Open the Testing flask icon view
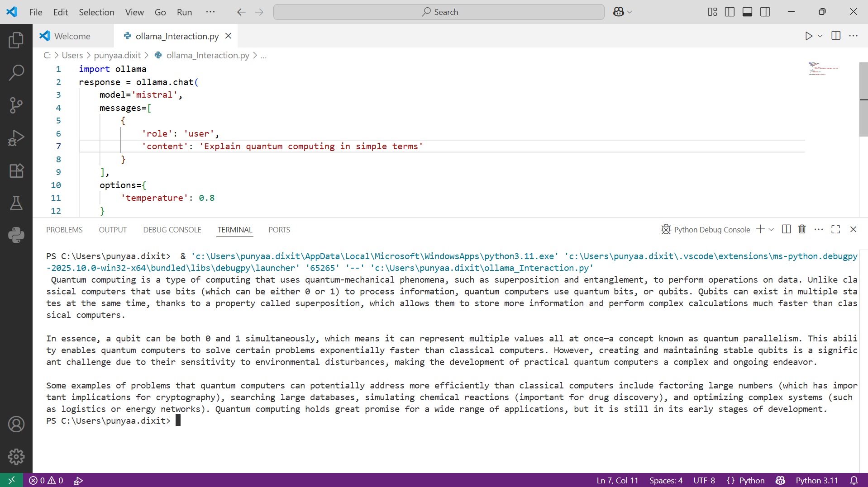Viewport: 868px width, 487px height. pos(16,203)
